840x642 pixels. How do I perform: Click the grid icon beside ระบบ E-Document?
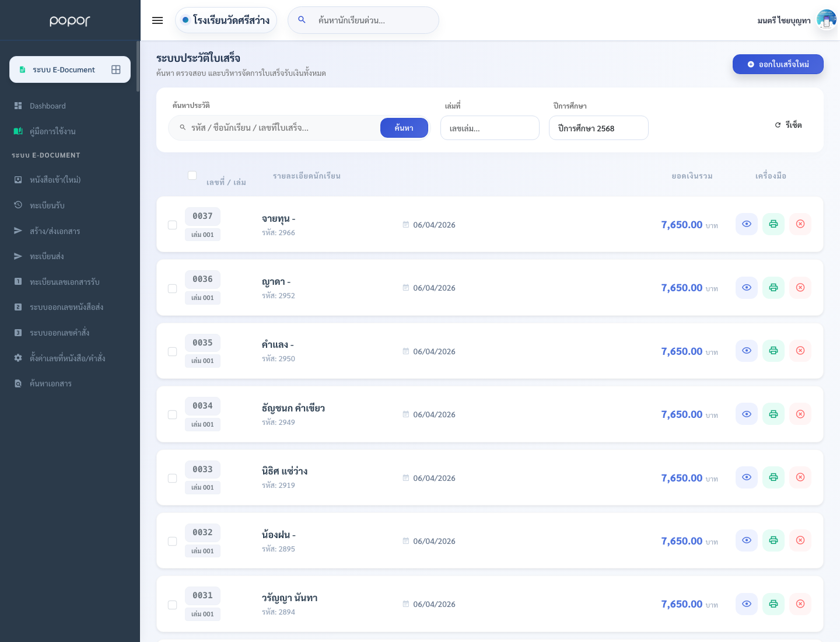click(x=116, y=69)
